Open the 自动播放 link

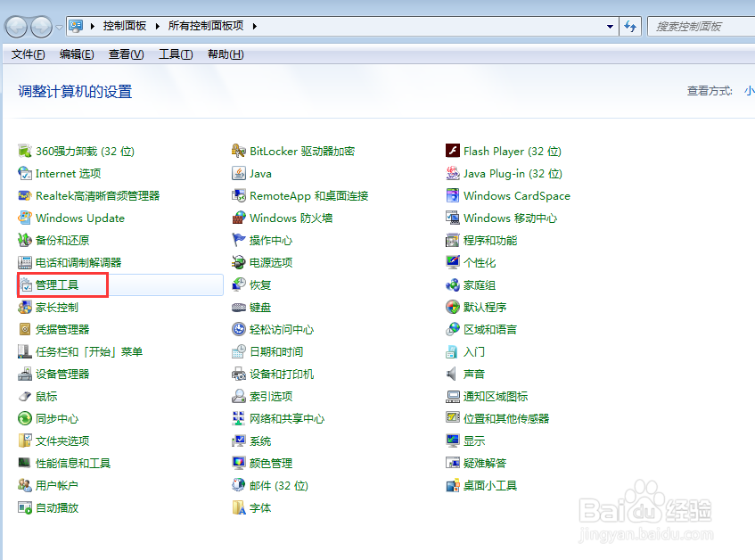click(x=57, y=508)
